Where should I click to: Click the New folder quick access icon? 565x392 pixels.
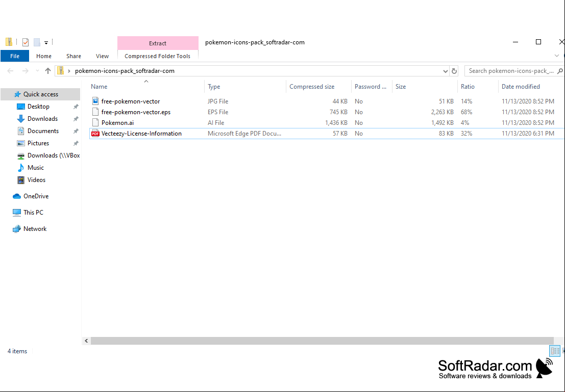(x=37, y=42)
